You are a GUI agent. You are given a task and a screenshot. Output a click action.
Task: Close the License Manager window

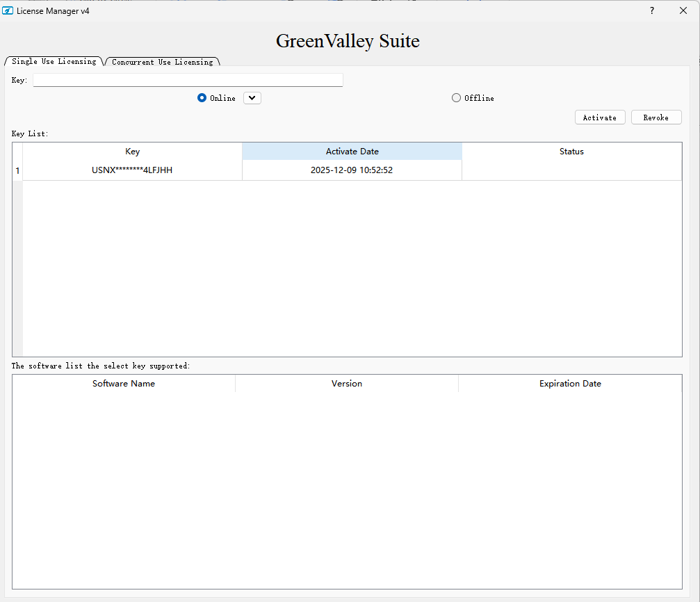[683, 10]
